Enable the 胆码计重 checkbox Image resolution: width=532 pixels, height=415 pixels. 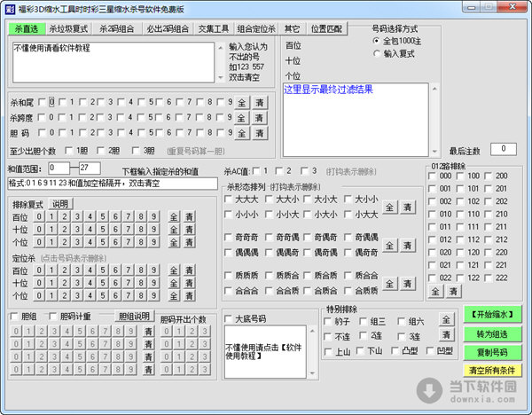(x=53, y=317)
